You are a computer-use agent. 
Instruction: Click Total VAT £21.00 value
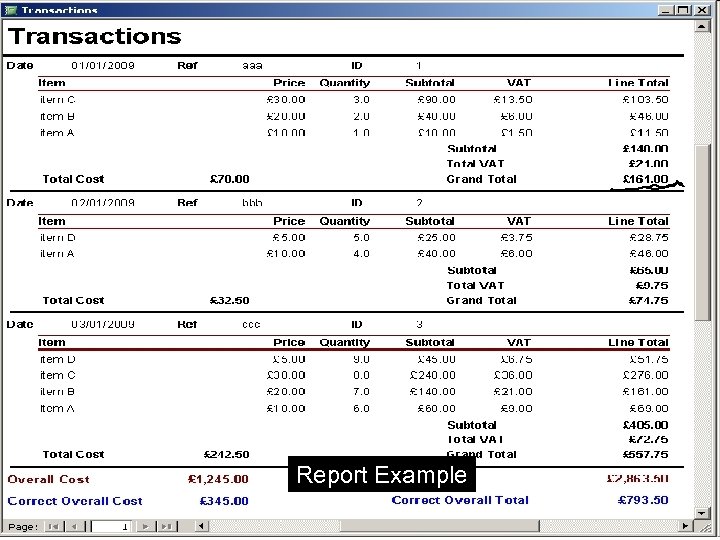[x=648, y=164]
